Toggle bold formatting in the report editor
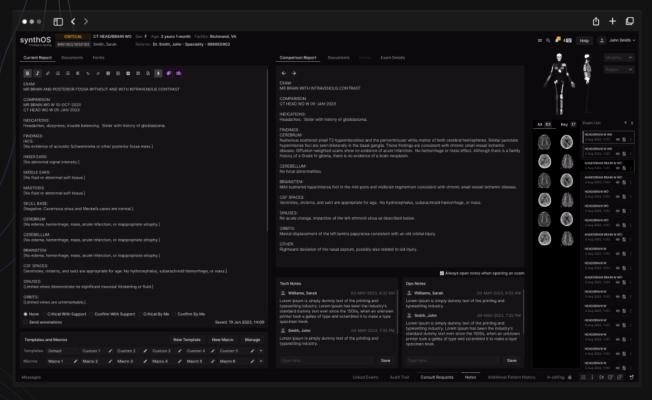The width and height of the screenshot is (652, 400). click(x=26, y=73)
